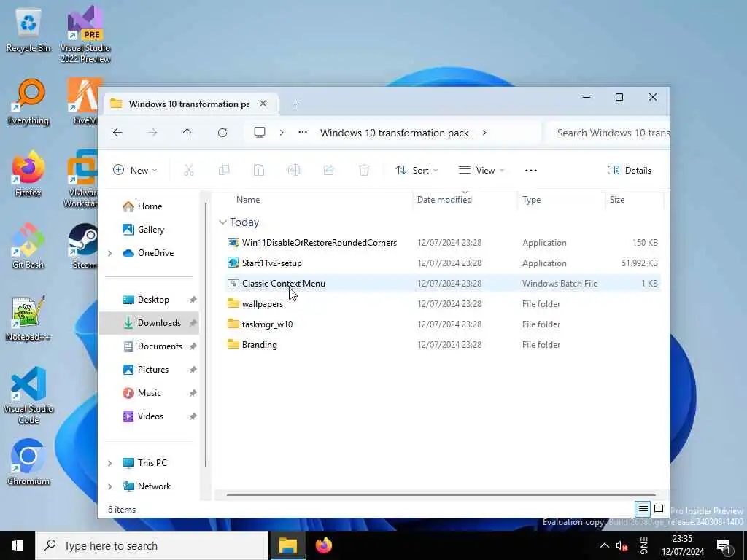This screenshot has height=560, width=747.
Task: Click the Paste clipboard icon
Action: 259,170
